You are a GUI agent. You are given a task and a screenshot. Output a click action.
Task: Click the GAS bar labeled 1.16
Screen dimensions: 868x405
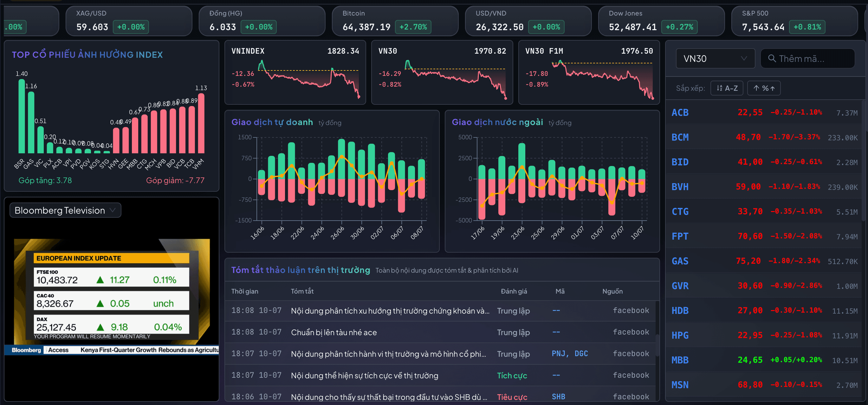(31, 123)
